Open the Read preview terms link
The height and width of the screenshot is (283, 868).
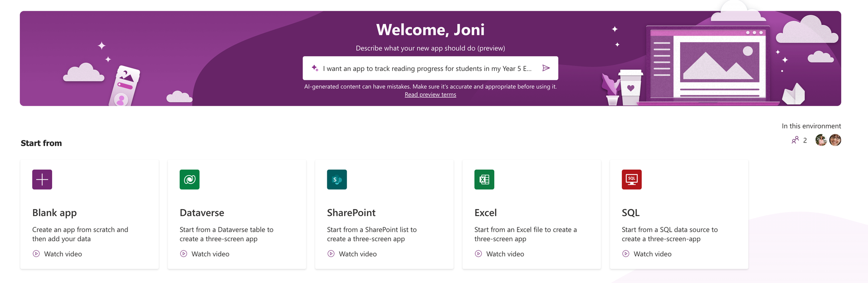click(430, 95)
